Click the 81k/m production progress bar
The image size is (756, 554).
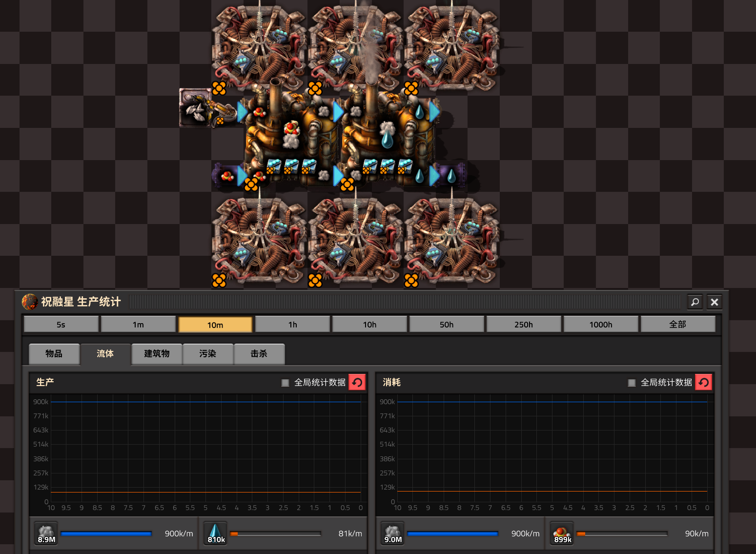pos(276,533)
